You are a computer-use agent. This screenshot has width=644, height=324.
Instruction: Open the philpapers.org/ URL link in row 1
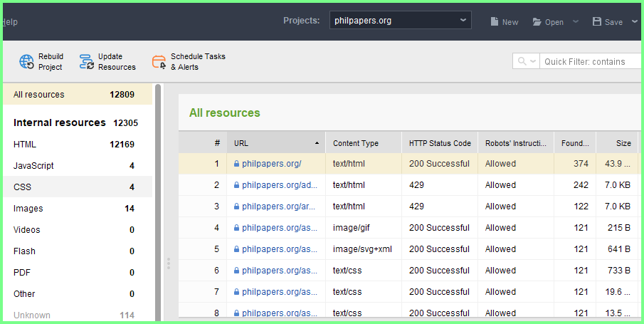point(272,164)
